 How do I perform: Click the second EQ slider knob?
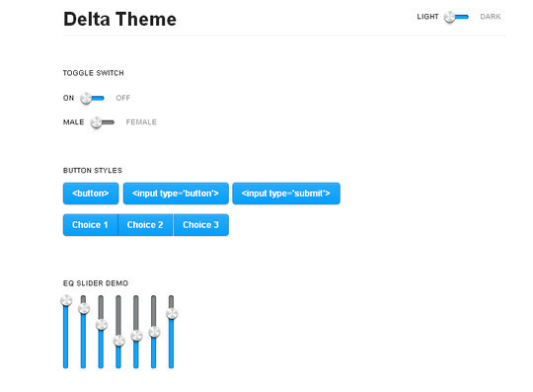pos(84,308)
